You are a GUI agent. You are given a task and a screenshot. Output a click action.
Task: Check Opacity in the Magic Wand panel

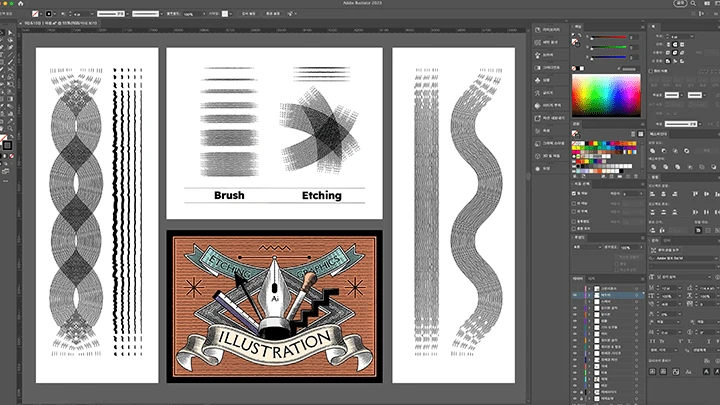pyautogui.click(x=574, y=221)
